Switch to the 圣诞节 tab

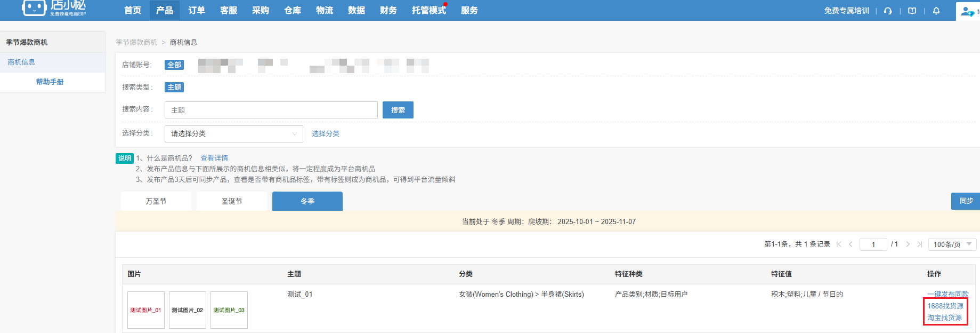click(x=231, y=201)
